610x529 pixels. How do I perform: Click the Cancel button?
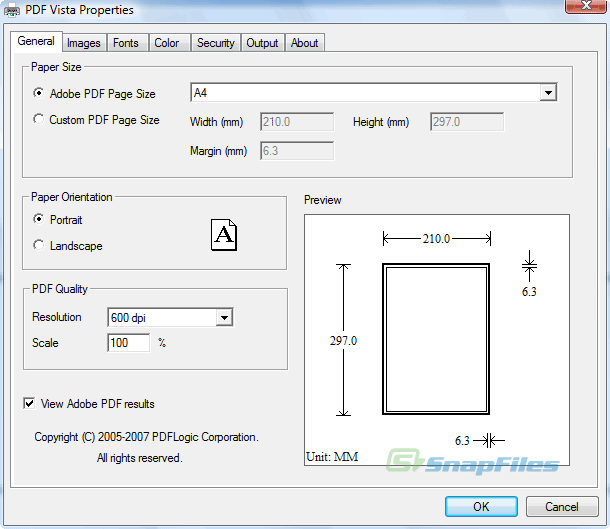pos(562,506)
